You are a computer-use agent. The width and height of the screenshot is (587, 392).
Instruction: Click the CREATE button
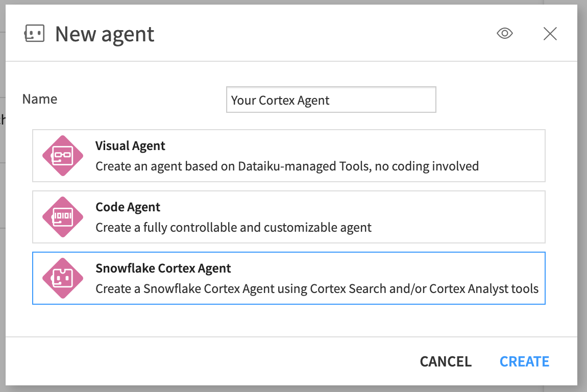pyautogui.click(x=524, y=362)
